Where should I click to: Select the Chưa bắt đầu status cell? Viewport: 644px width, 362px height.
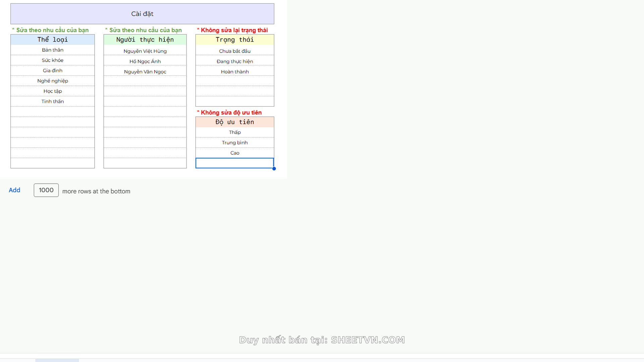coord(235,51)
